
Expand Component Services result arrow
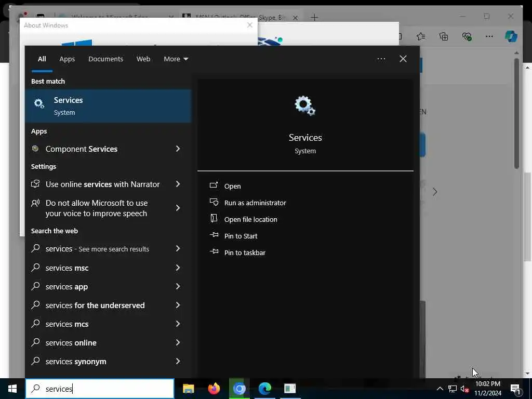[x=178, y=149]
